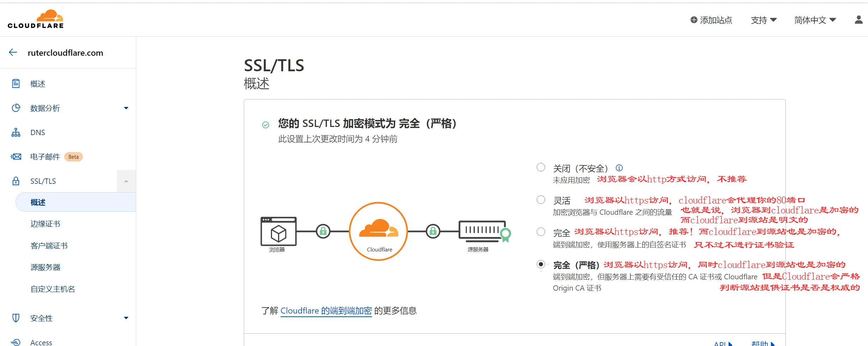Click the SSL/TLS padlock icon in sidebar
The height and width of the screenshot is (346, 868).
click(16, 181)
